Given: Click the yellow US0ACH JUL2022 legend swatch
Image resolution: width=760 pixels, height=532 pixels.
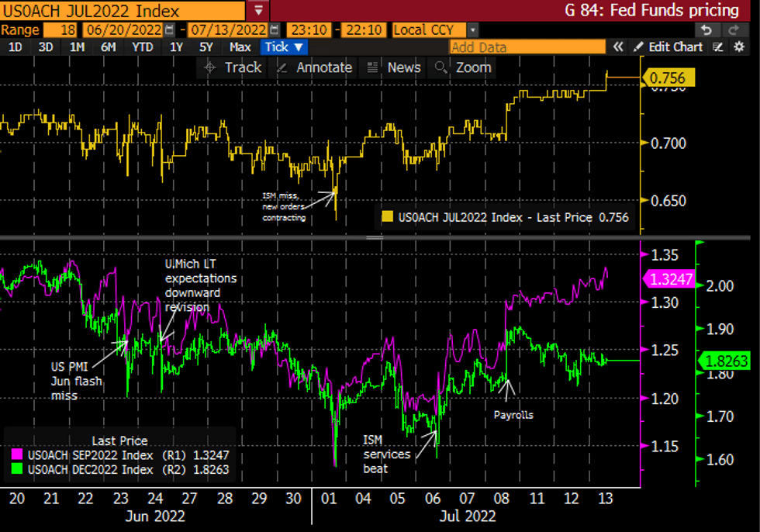Looking at the screenshot, I should 385,219.
